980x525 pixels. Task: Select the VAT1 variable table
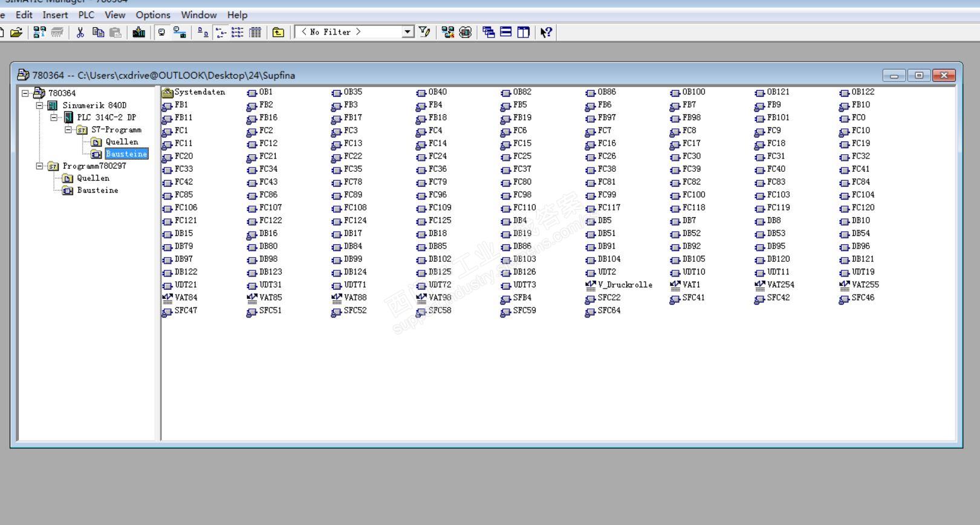685,285
